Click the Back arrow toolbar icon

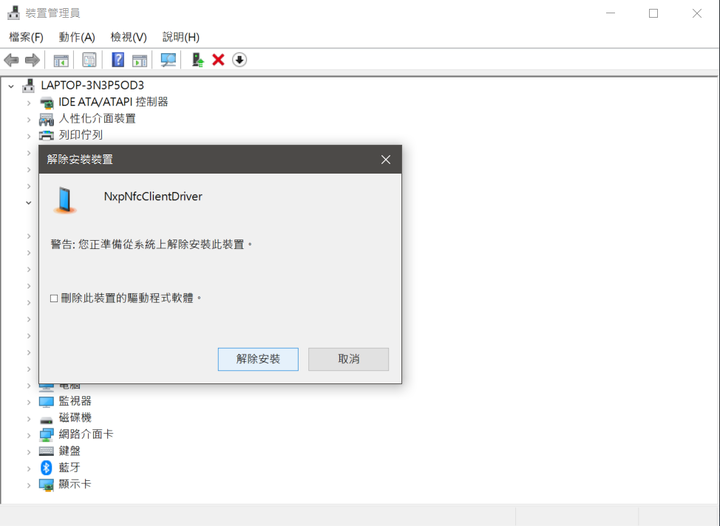pyautogui.click(x=11, y=60)
